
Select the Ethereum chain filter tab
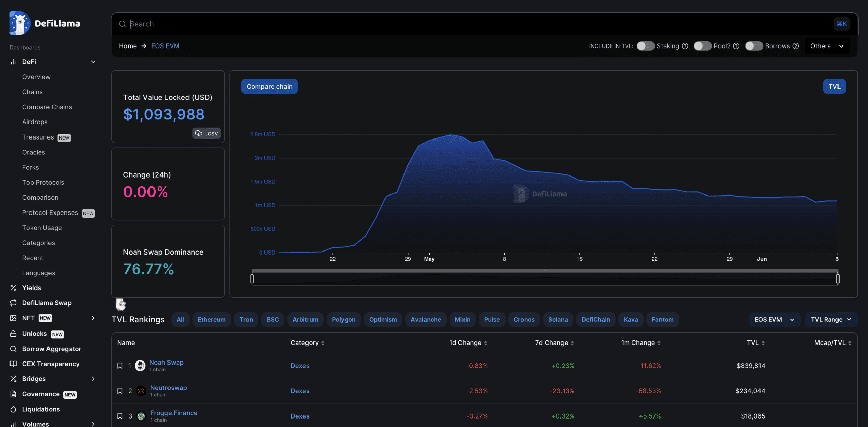(211, 319)
